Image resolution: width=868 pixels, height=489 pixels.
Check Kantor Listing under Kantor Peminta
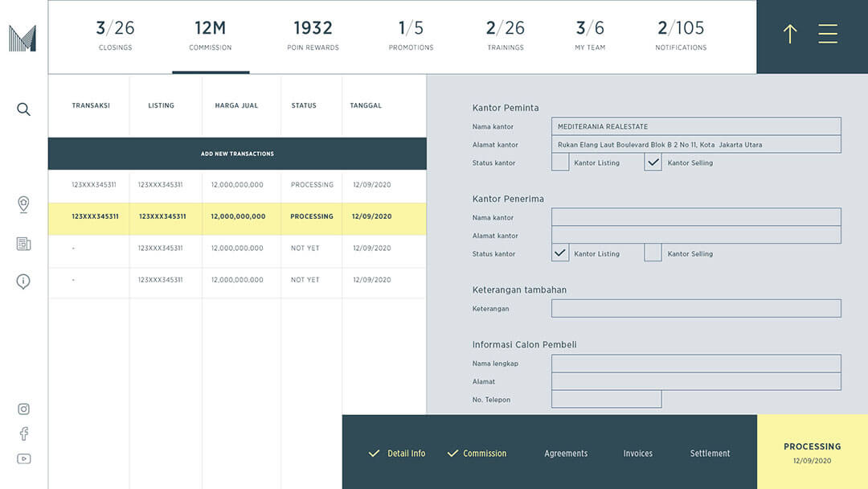(x=560, y=162)
